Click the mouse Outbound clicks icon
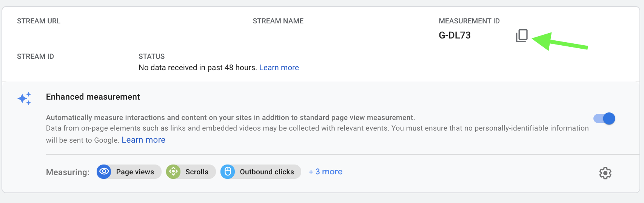 coord(228,172)
